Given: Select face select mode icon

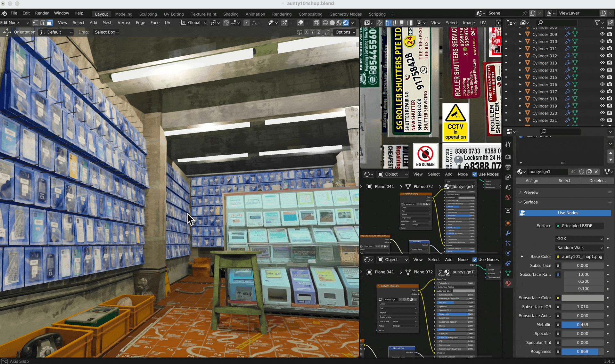Looking at the screenshot, I should pyautogui.click(x=50, y=23).
